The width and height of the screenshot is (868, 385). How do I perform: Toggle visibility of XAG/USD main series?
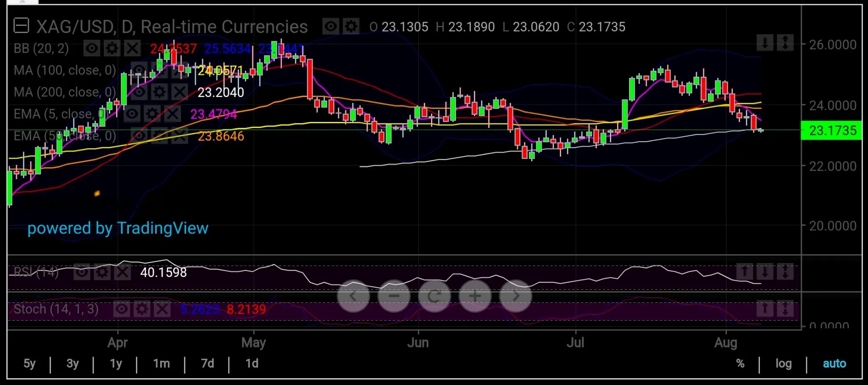tap(330, 27)
